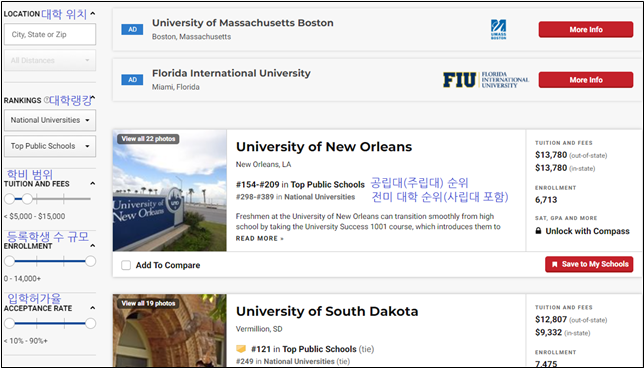Click the Vermillion, SD location text
The image size is (644, 368).
(x=259, y=329)
